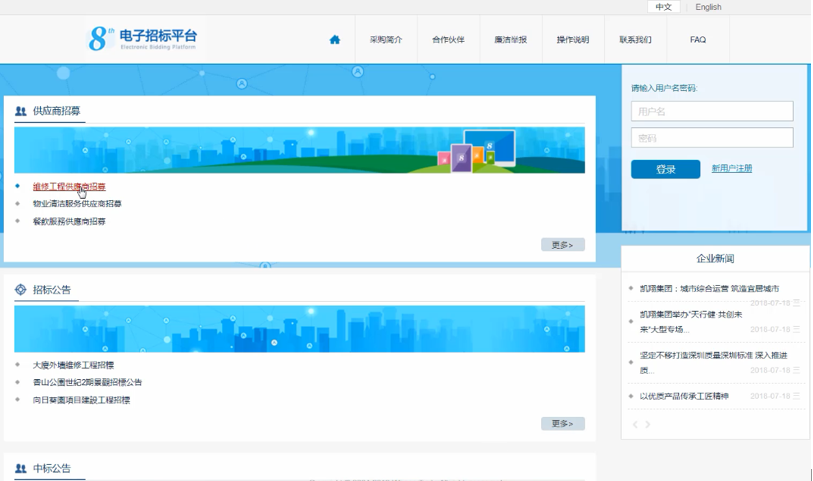This screenshot has height=481, width=813.
Task: Focus the 用户名 username input field
Action: (x=711, y=111)
